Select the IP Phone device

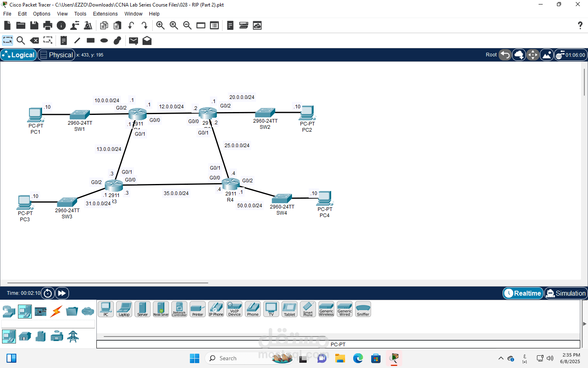[216, 309]
